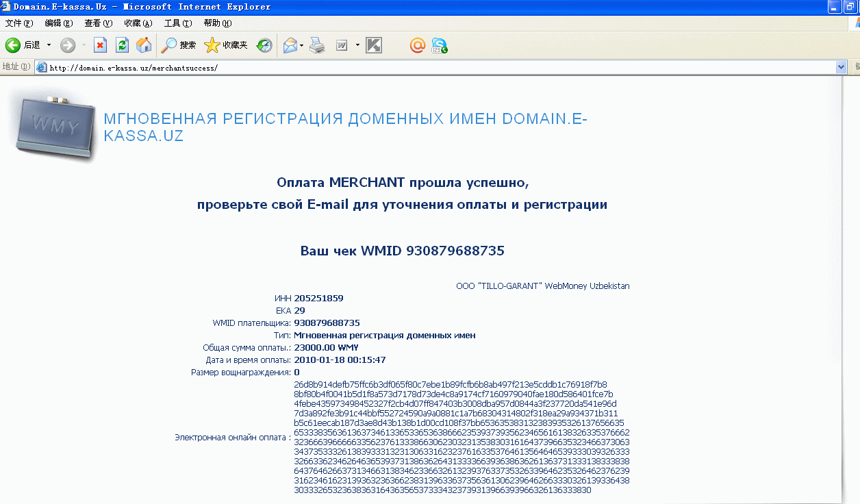This screenshot has height=504, width=860.
Task: Click the 'Ваш чек WMID 930879688735' heading
Action: [403, 251]
